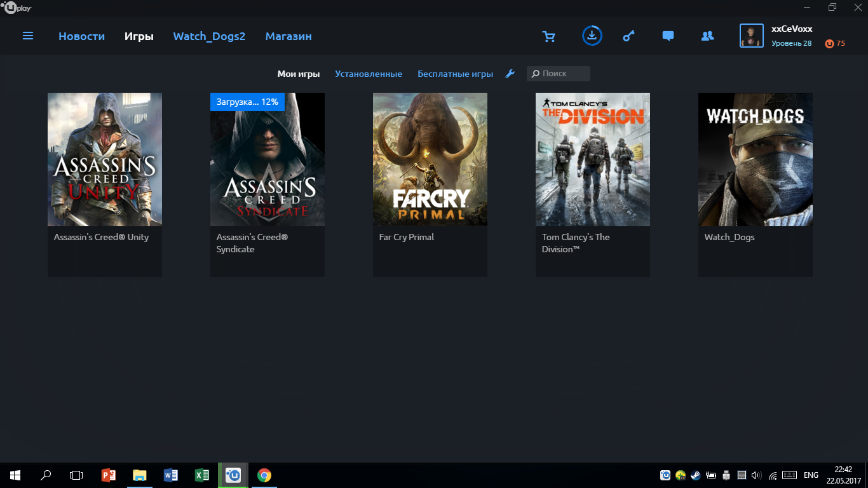This screenshot has width=868, height=488.
Task: Show Установленные games
Action: point(369,74)
